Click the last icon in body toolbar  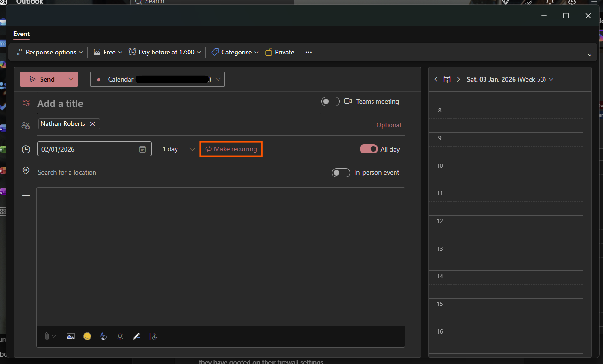[x=154, y=336]
